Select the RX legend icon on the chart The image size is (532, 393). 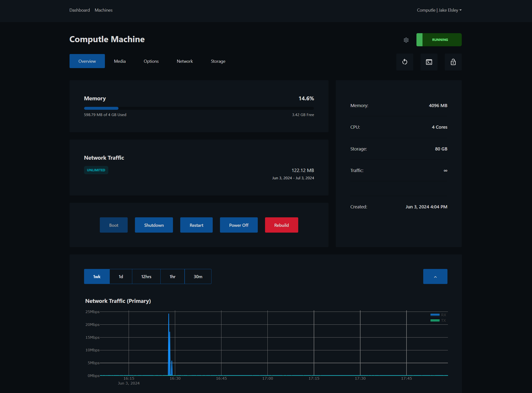click(x=435, y=315)
